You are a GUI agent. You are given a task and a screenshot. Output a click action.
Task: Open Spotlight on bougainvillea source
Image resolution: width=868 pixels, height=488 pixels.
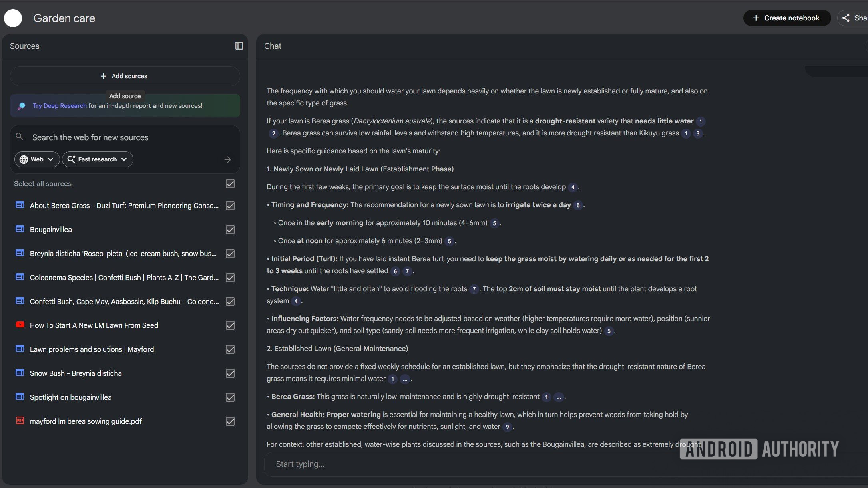pos(71,397)
